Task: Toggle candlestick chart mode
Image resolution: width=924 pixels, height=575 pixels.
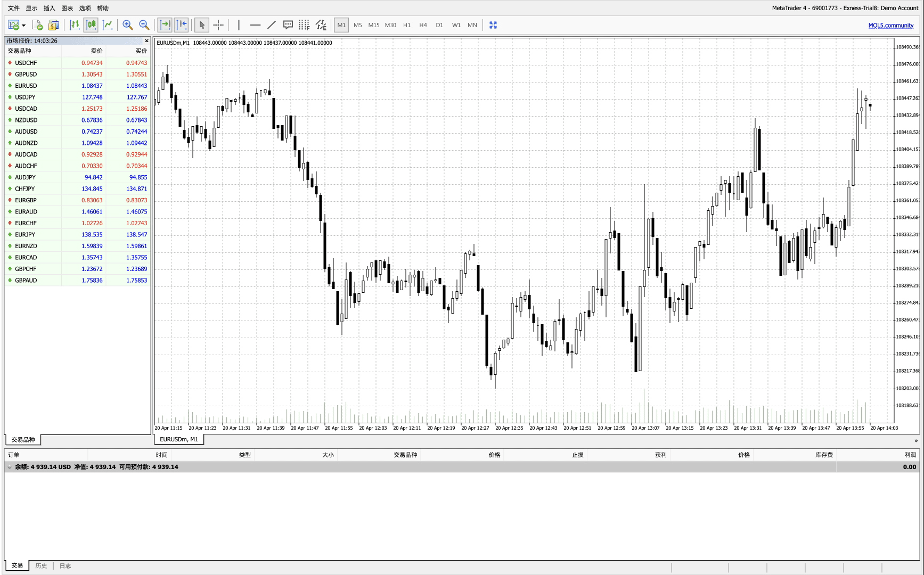Action: 91,25
